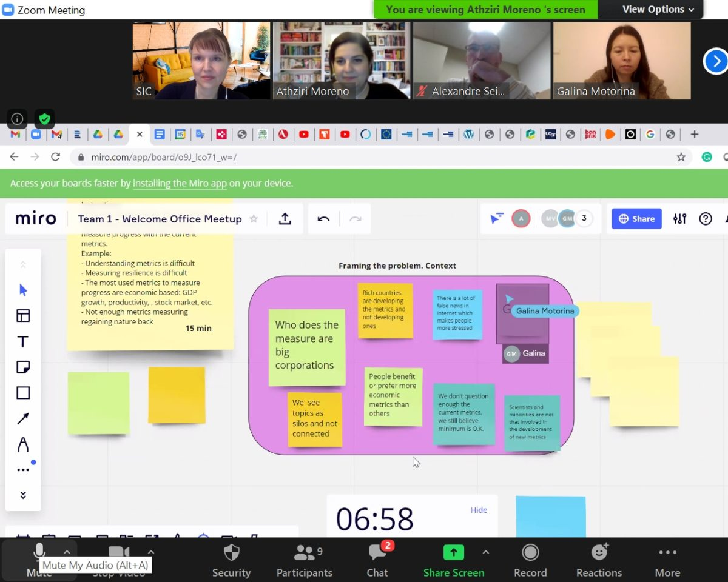Select the Connection line arrow tool

pyautogui.click(x=23, y=418)
